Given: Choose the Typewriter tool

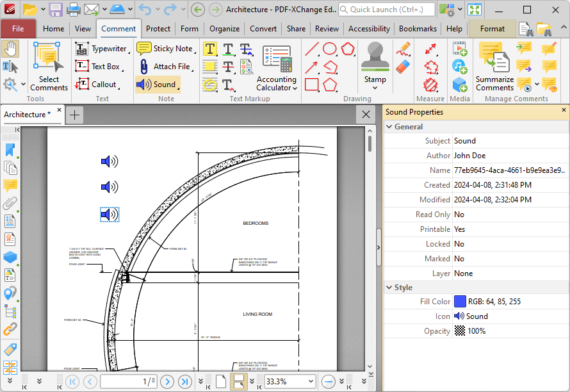Looking at the screenshot, I should pyautogui.click(x=102, y=49).
